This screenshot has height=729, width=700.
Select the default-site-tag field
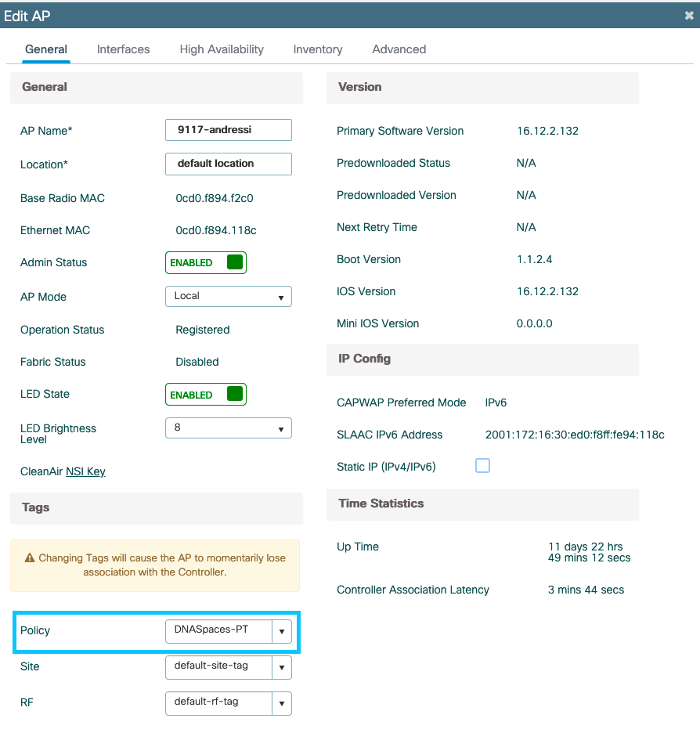[x=219, y=668]
